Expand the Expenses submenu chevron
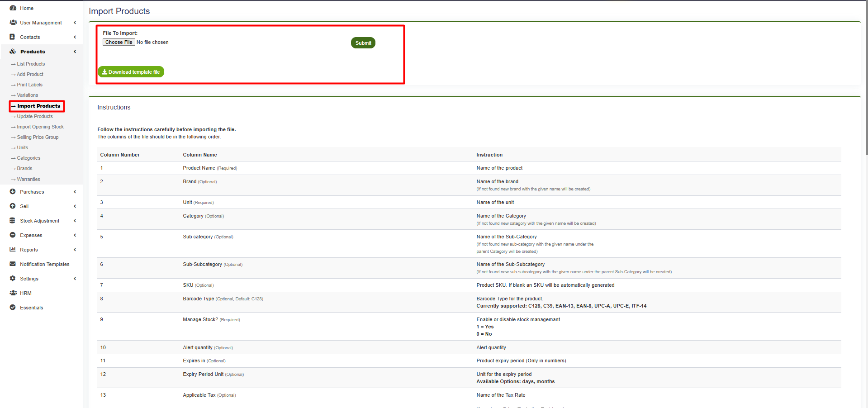Image resolution: width=868 pixels, height=408 pixels. click(x=75, y=235)
